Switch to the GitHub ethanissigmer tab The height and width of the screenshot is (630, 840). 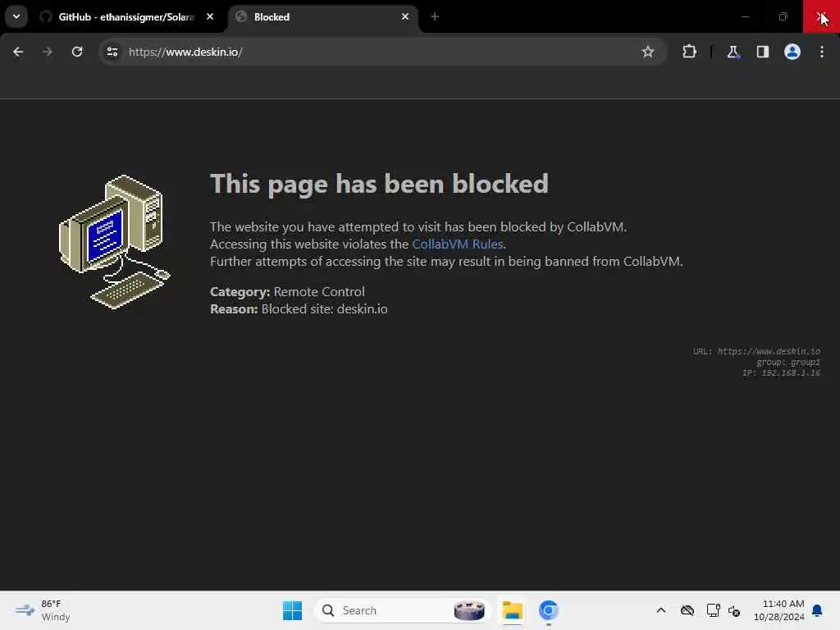click(x=126, y=17)
